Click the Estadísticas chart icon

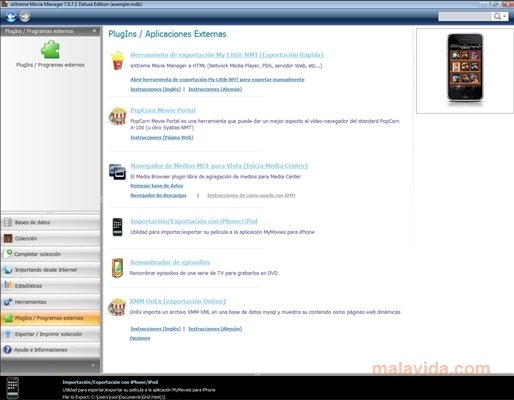point(8,286)
